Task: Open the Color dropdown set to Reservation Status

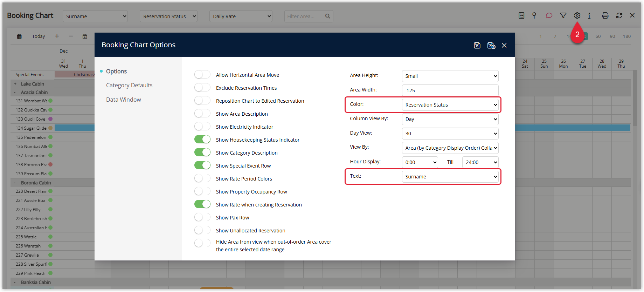Action: point(450,105)
